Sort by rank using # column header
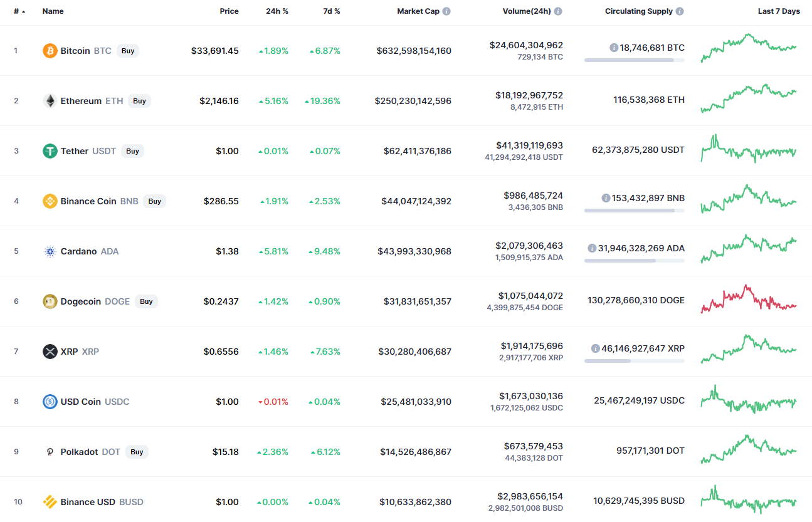 point(19,11)
